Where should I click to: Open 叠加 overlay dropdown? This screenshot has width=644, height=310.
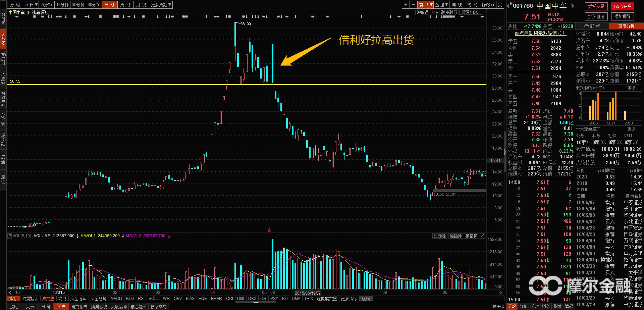441,5
